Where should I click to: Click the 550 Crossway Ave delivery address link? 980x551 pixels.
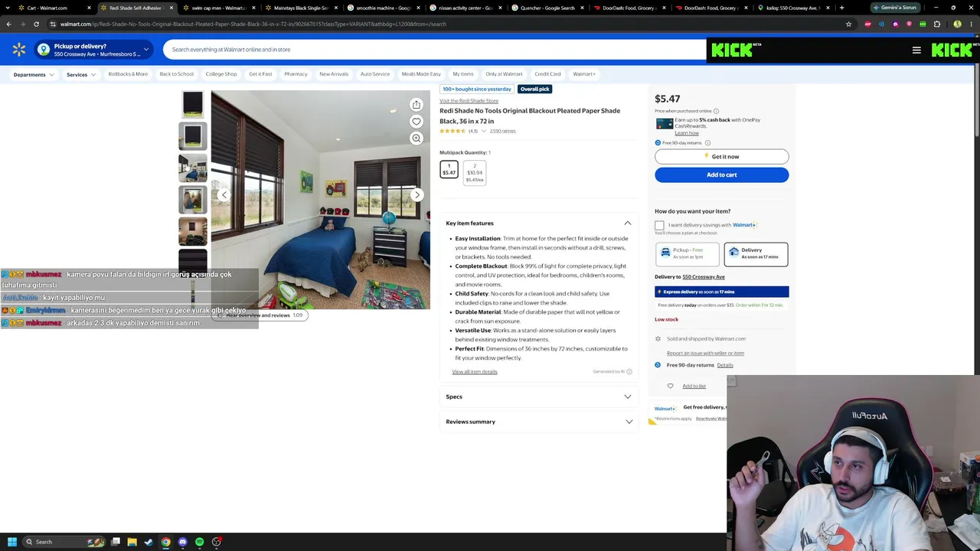704,277
